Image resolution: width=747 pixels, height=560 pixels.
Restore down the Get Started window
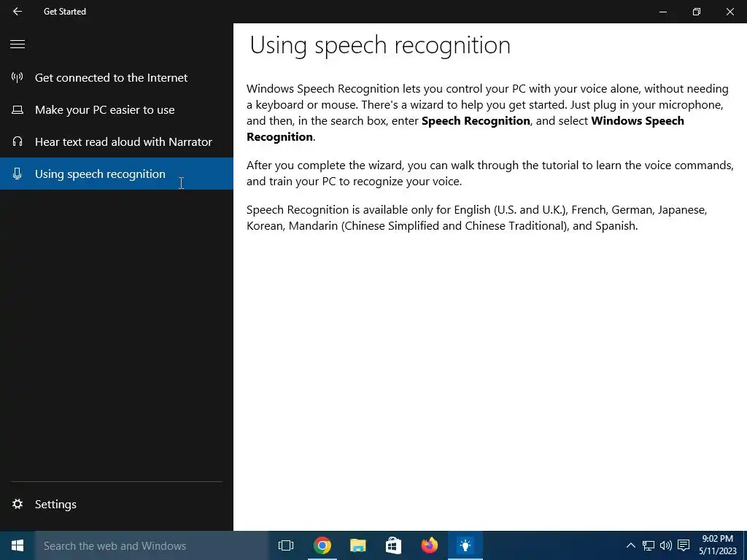(x=697, y=12)
